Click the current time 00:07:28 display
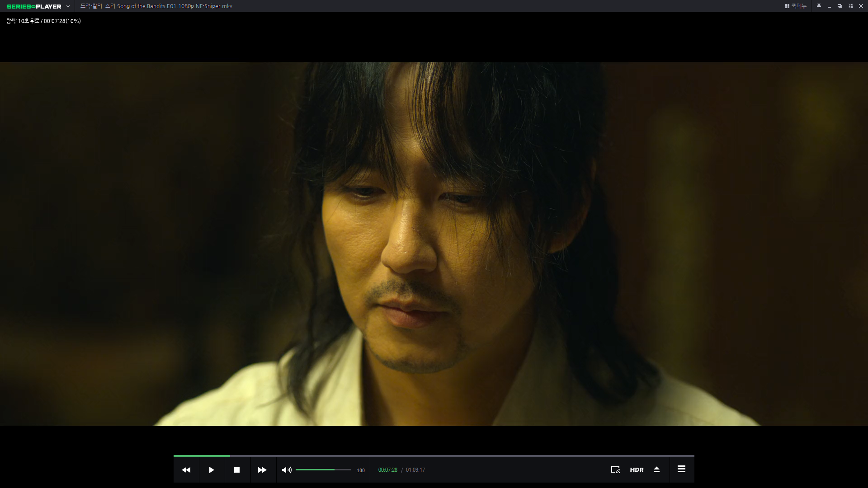Viewport: 868px width, 488px height. coord(387,470)
